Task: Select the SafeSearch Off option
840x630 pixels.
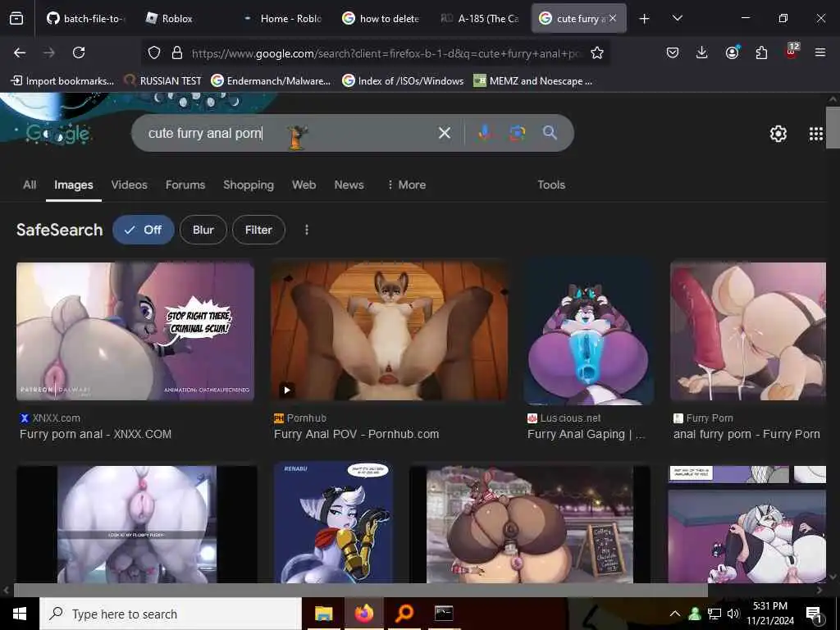Action: point(143,230)
